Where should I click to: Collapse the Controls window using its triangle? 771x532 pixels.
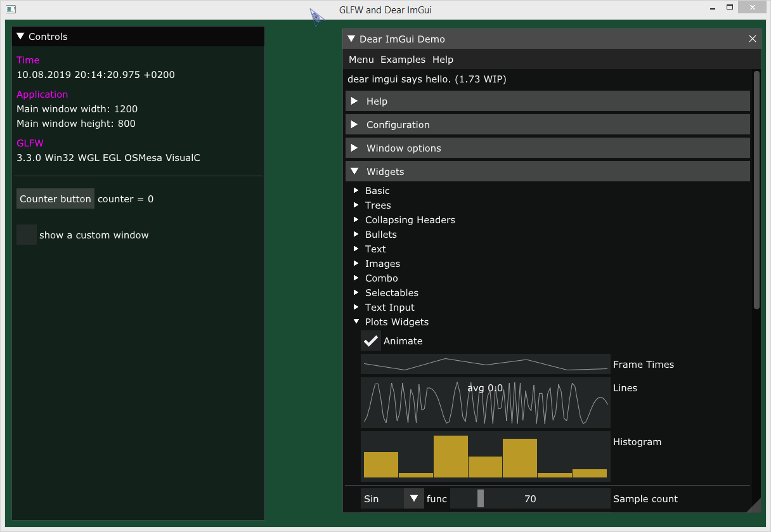click(20, 36)
